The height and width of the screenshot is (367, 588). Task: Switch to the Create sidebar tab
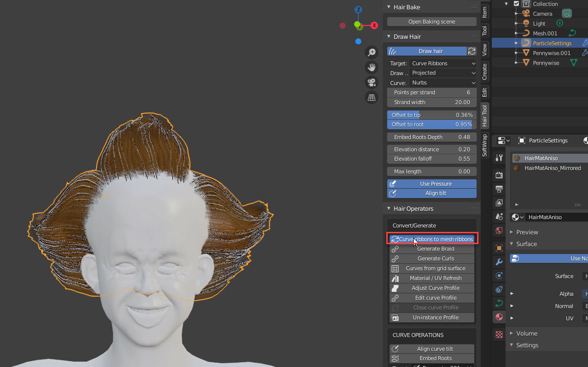[484, 72]
